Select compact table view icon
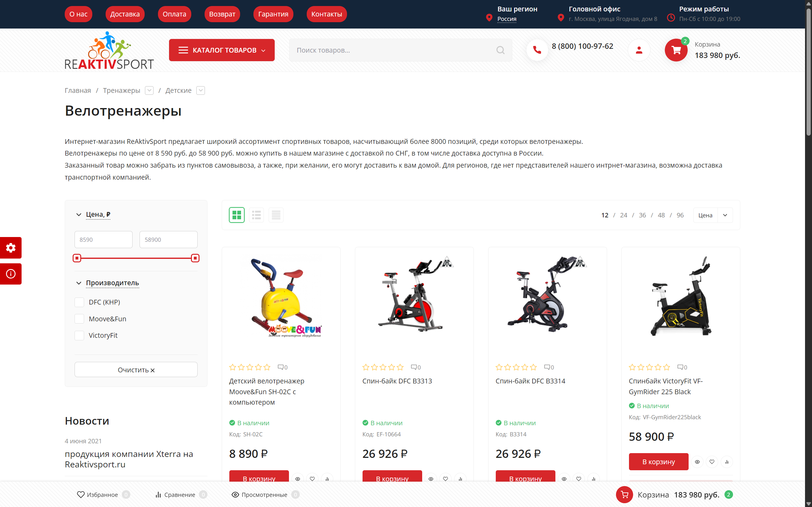The height and width of the screenshot is (507, 812). click(x=276, y=215)
